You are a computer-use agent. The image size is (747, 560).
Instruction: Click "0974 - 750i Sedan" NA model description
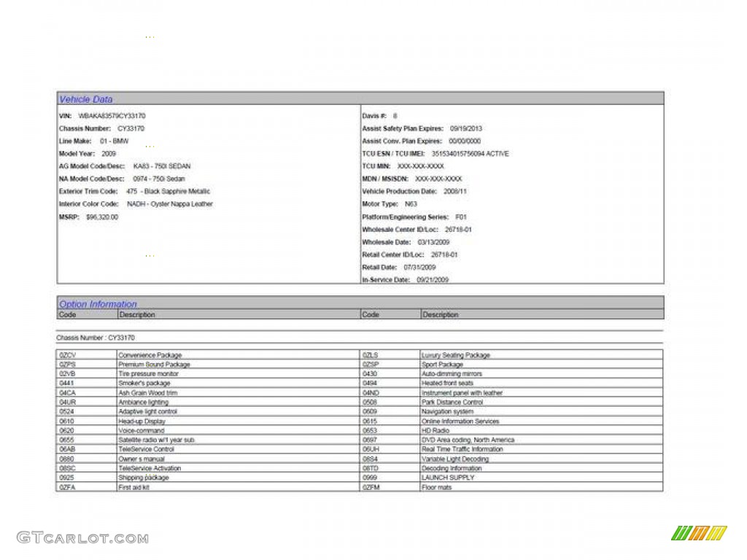pyautogui.click(x=159, y=179)
